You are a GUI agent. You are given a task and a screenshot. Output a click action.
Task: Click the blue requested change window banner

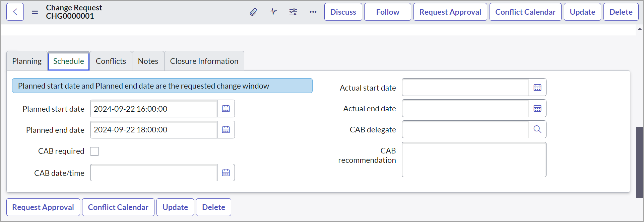click(x=162, y=86)
